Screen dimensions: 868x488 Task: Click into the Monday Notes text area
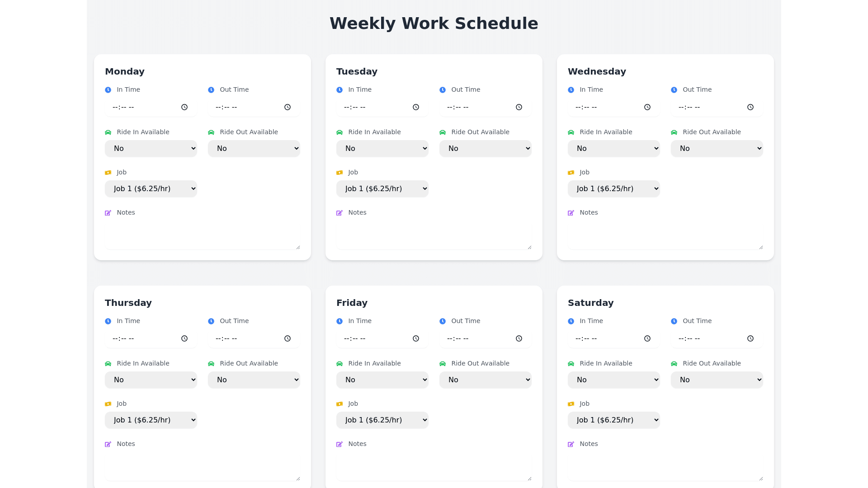click(203, 235)
